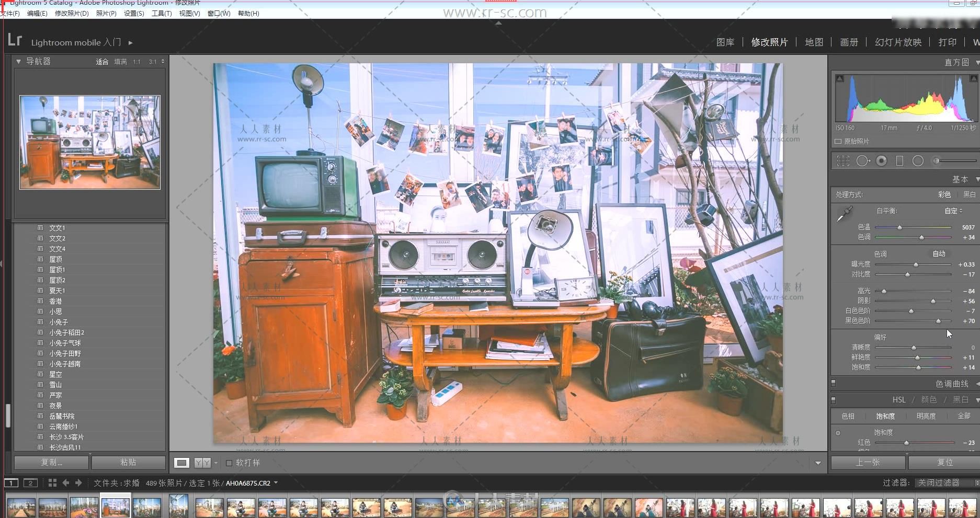Select main window display button 1
Viewport: 980px width, 518px height.
[x=11, y=483]
